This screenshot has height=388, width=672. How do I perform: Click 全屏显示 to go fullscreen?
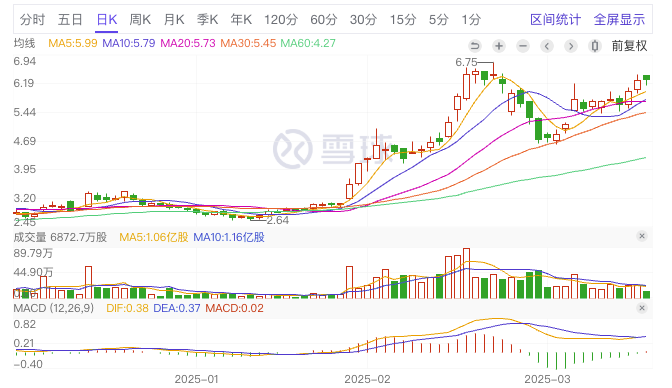coord(619,20)
